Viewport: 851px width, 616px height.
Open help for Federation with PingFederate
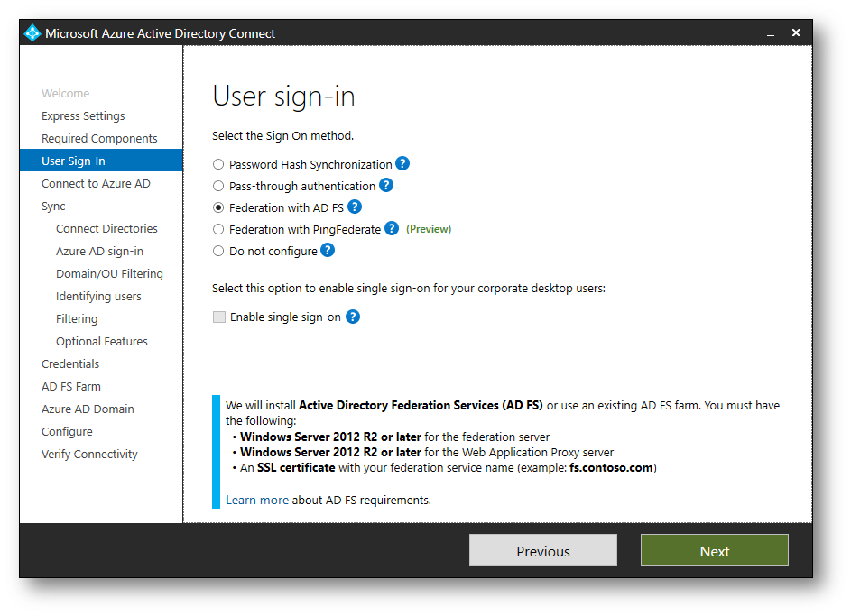click(392, 229)
